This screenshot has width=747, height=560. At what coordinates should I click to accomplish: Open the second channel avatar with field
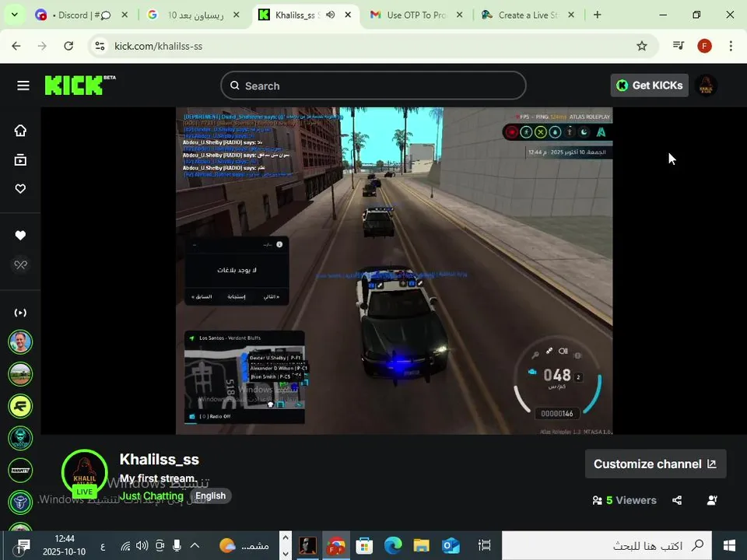(x=20, y=374)
